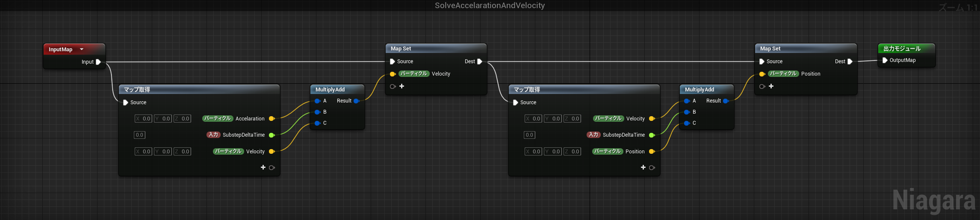Click パーティクル Position label in right Map Get
This screenshot has width=980, height=220.
(618, 152)
